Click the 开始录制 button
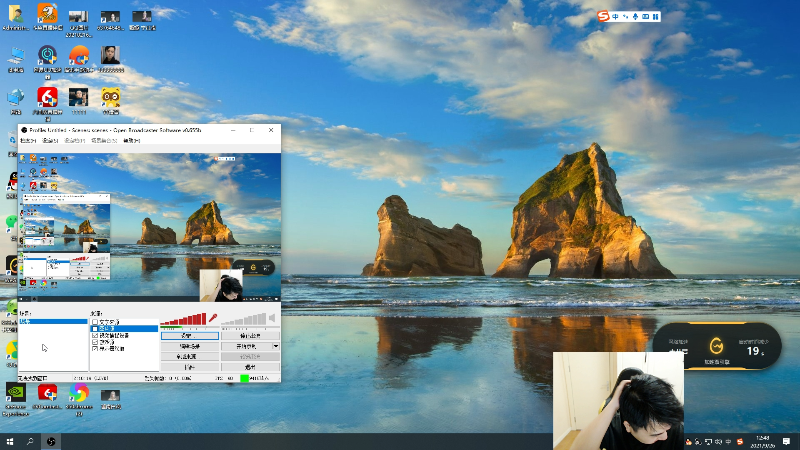The height and width of the screenshot is (450, 800). (x=246, y=346)
